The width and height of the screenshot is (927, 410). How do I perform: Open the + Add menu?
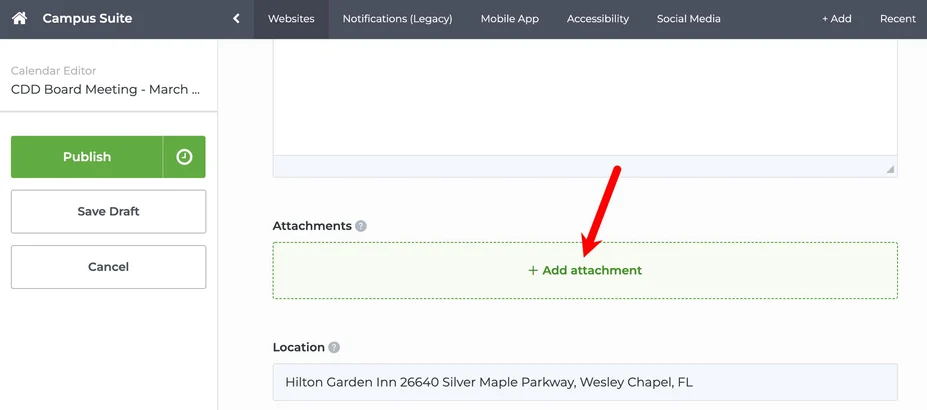(836, 19)
